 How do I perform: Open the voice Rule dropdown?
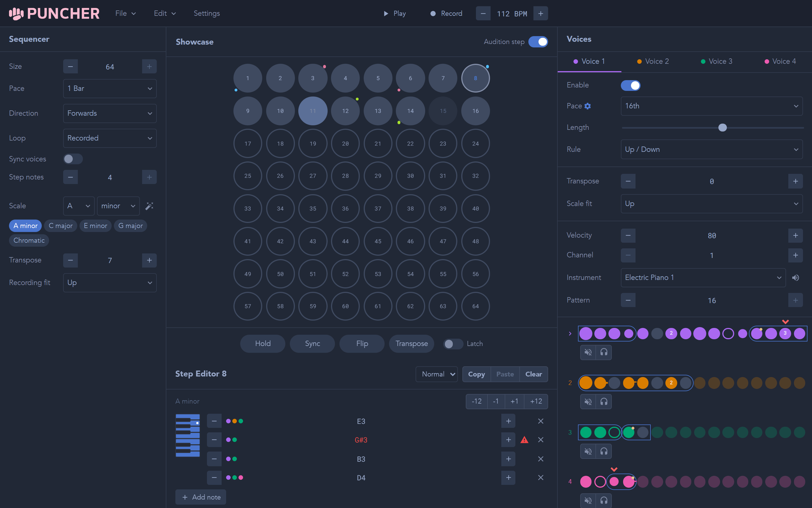click(x=712, y=150)
